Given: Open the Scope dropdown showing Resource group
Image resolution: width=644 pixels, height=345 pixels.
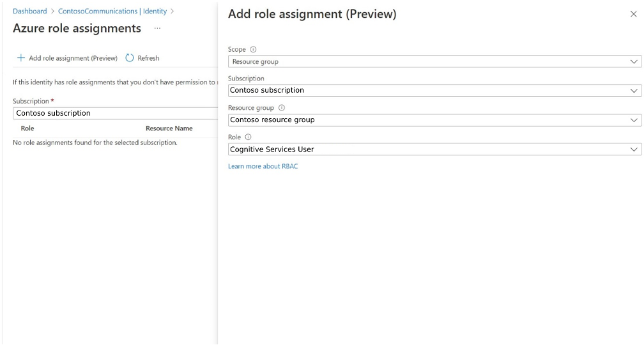Looking at the screenshot, I should tap(434, 61).
